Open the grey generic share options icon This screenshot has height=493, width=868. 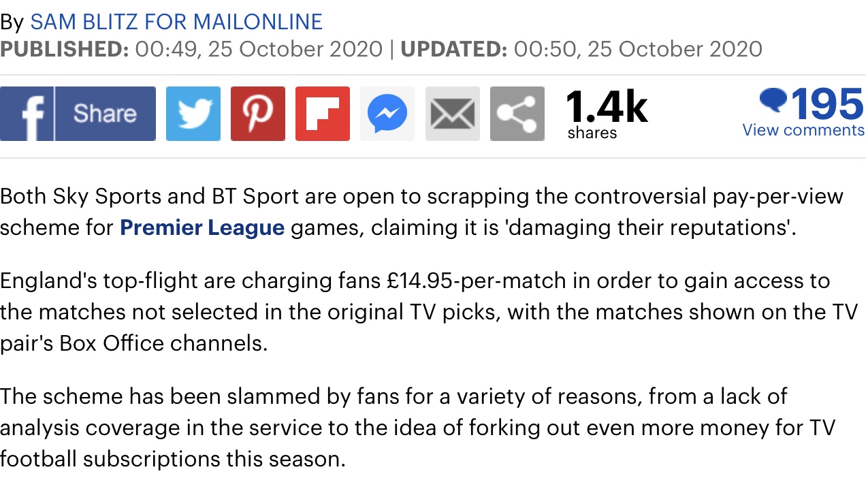pos(517,114)
